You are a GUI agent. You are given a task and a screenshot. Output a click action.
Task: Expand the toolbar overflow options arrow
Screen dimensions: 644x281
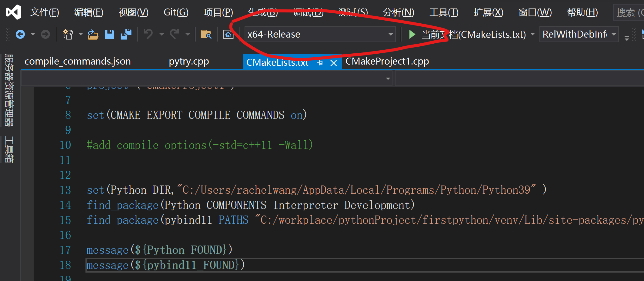point(627,38)
